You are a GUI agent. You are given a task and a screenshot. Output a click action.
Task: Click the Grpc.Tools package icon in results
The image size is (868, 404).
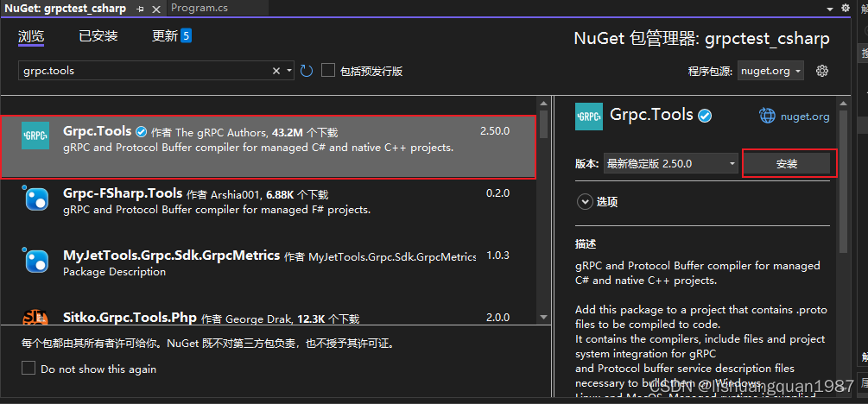pos(35,136)
